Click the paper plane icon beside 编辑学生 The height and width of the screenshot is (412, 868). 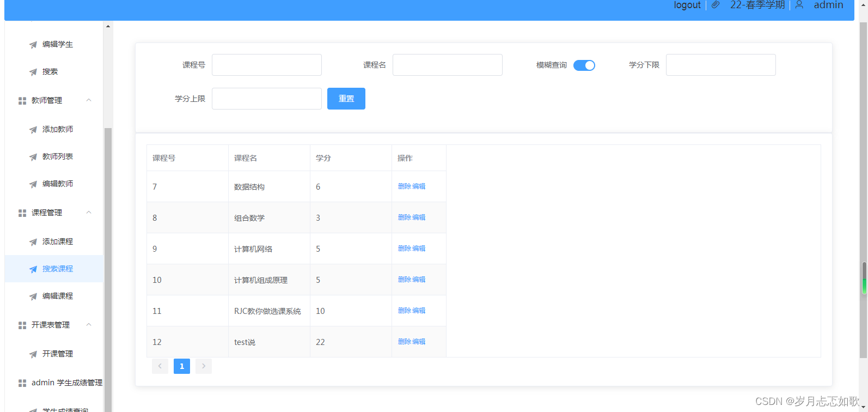point(33,45)
